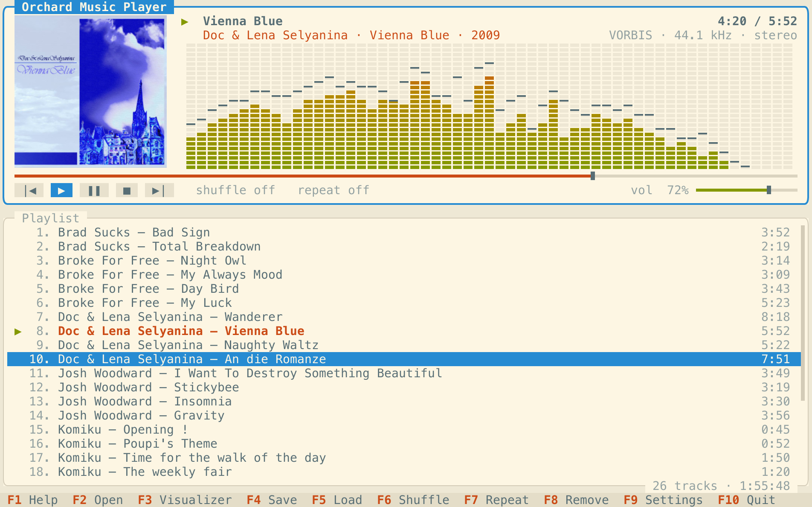Toggle the repeat off indicator
The height and width of the screenshot is (507, 812).
pyautogui.click(x=333, y=190)
